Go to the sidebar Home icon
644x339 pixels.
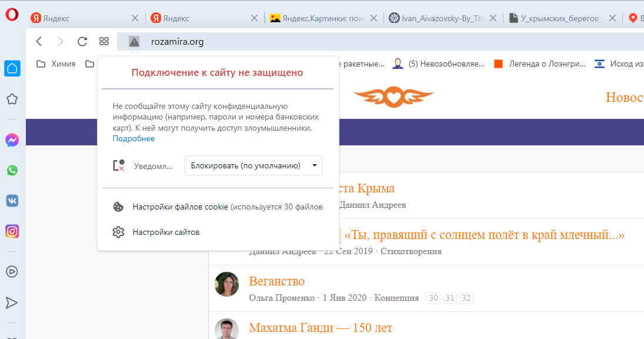[12, 68]
